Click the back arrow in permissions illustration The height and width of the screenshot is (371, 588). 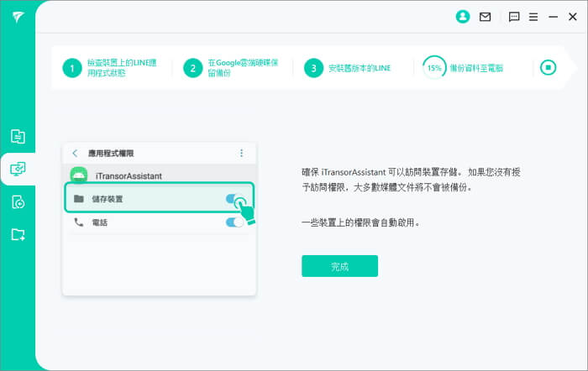[x=75, y=153]
